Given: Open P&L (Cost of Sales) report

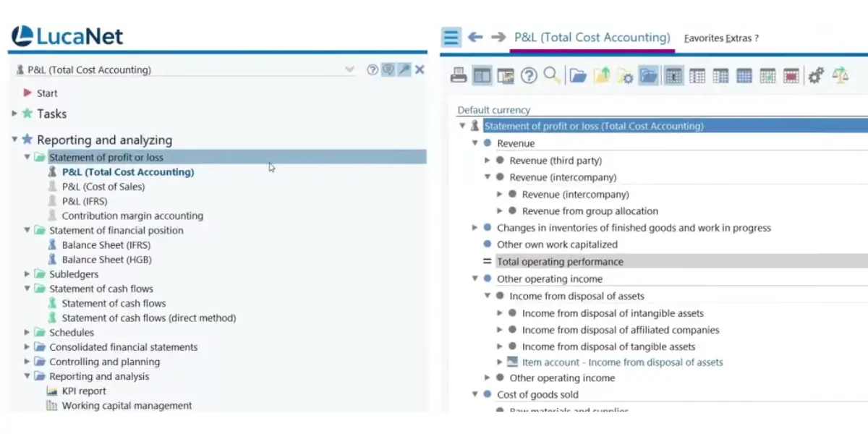Looking at the screenshot, I should (103, 187).
